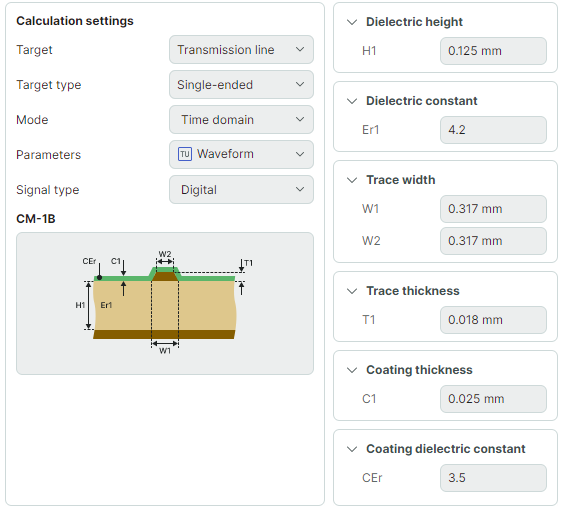Click the waveform icon beside Waveform
This screenshot has width=562, height=506.
pos(185,154)
